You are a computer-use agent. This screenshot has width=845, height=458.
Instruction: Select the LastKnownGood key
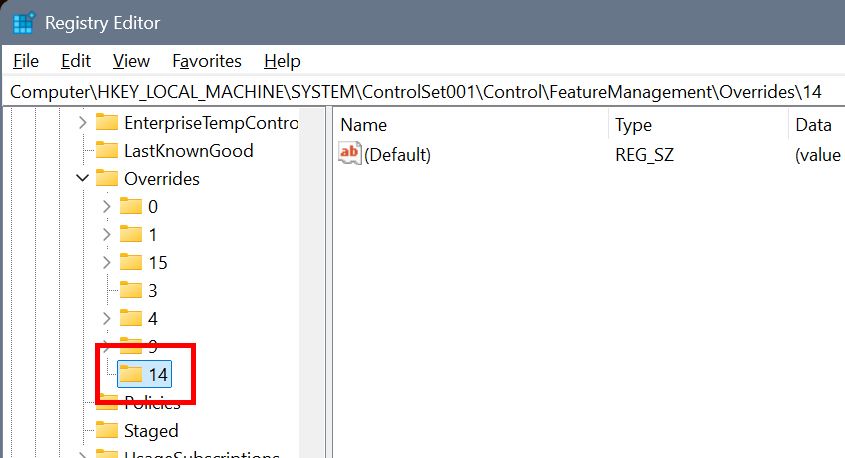click(x=189, y=151)
